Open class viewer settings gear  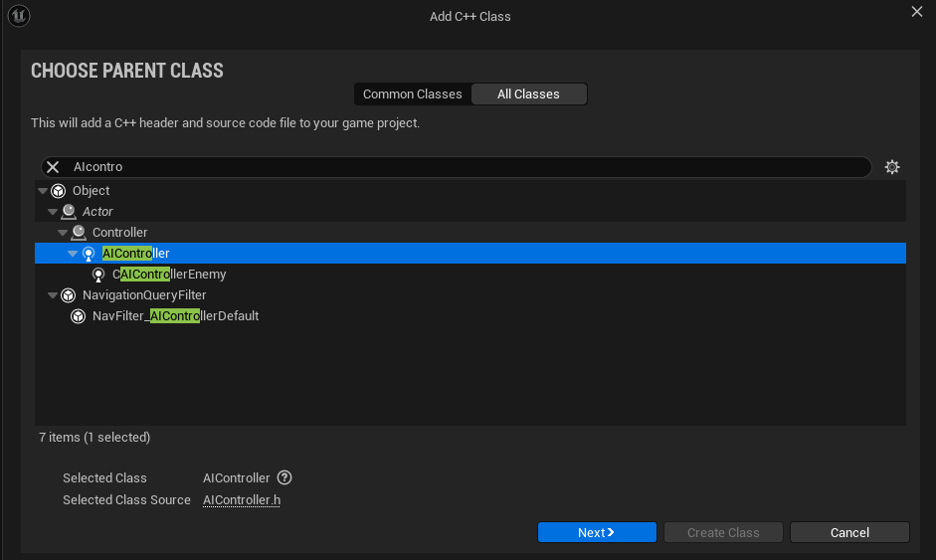coord(892,167)
